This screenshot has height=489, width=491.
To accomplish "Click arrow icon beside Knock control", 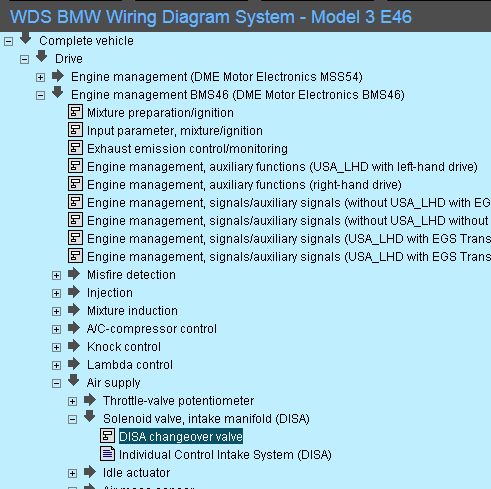I will [74, 346].
